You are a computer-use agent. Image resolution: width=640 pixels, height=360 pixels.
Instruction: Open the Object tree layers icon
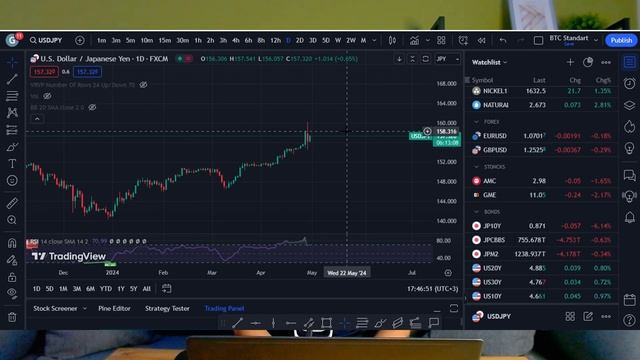click(629, 105)
